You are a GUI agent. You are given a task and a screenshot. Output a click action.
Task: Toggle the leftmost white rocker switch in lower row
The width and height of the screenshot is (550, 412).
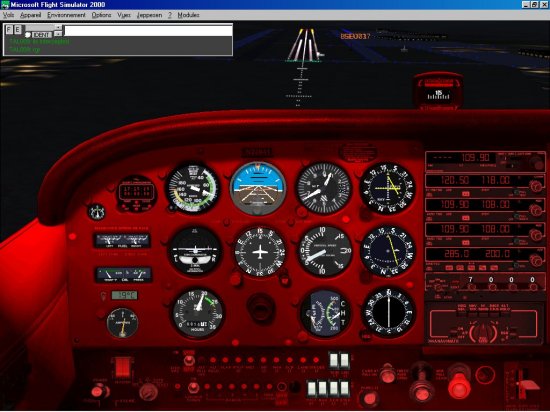tap(311, 388)
